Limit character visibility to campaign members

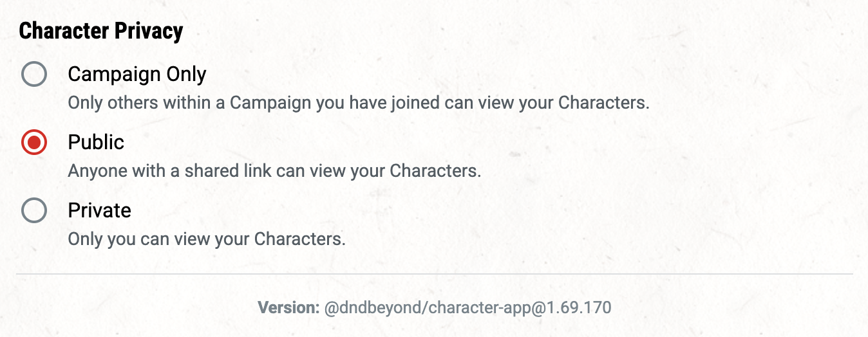pos(34,74)
